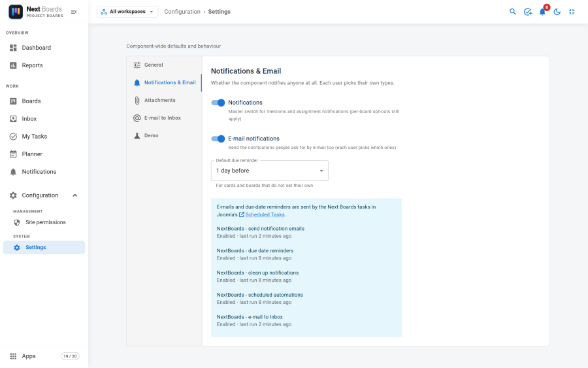Follow the Scheduled Tasks link
This screenshot has width=588, height=368.
tap(265, 214)
